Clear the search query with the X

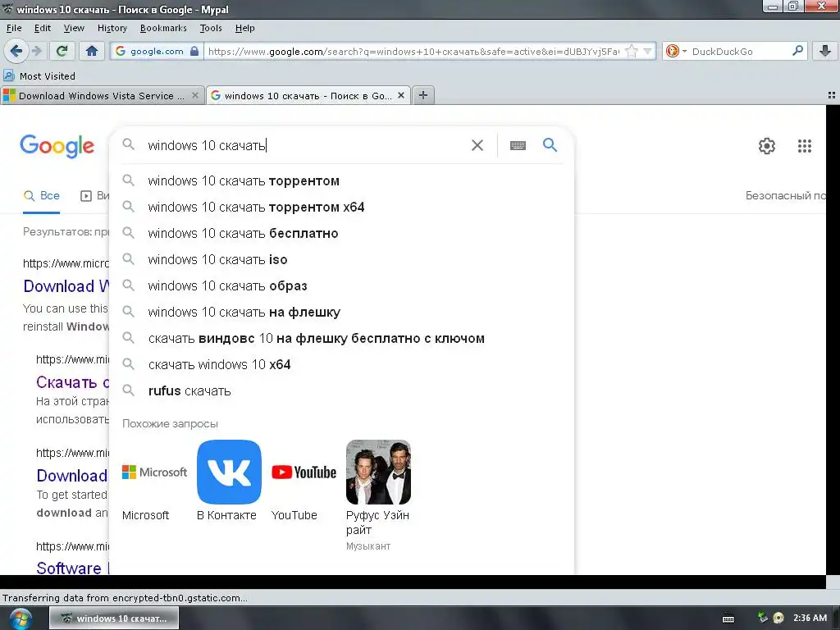tap(477, 145)
